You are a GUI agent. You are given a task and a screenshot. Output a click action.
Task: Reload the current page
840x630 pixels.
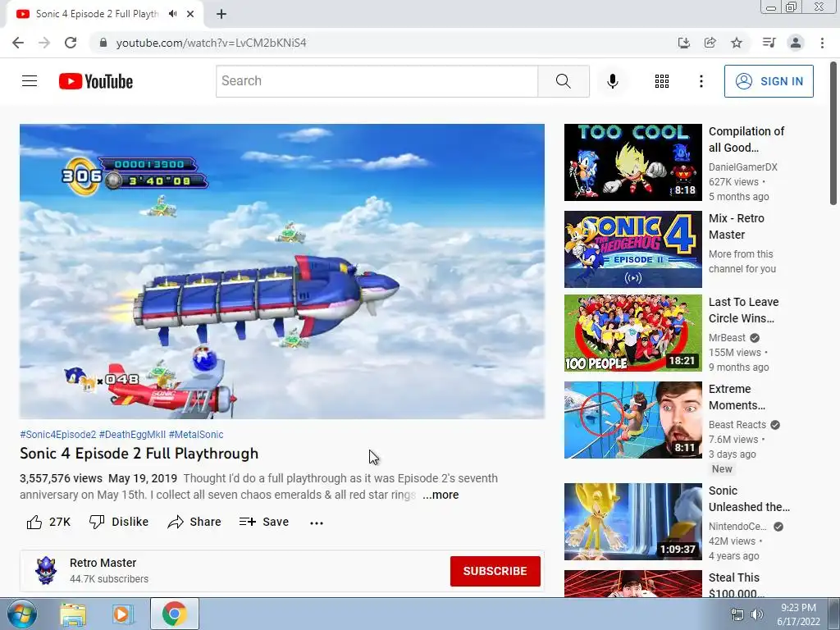[71, 43]
